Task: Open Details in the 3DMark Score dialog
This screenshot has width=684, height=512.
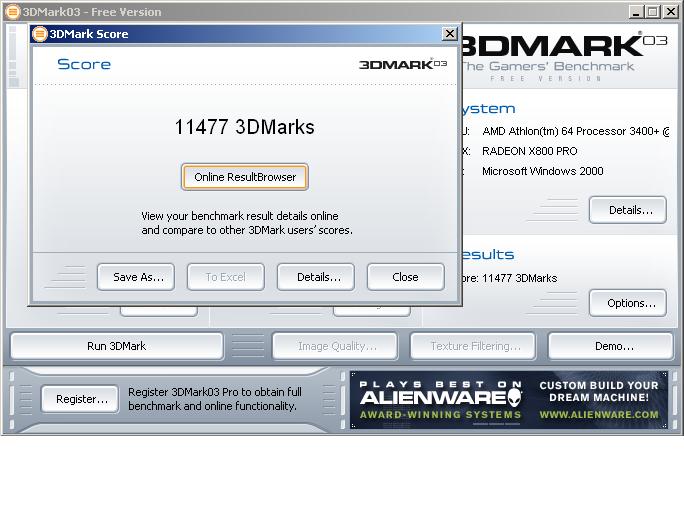Action: pyautogui.click(x=316, y=277)
